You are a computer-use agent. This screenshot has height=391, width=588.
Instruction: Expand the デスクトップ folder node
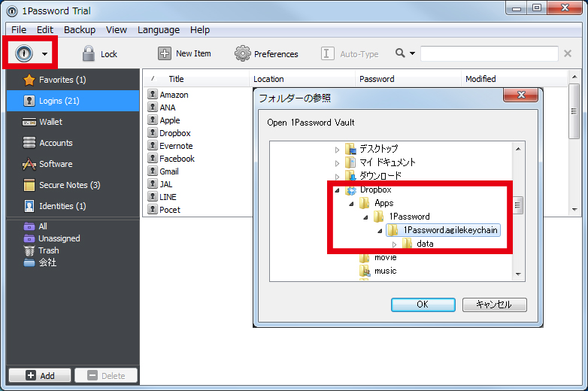point(337,150)
